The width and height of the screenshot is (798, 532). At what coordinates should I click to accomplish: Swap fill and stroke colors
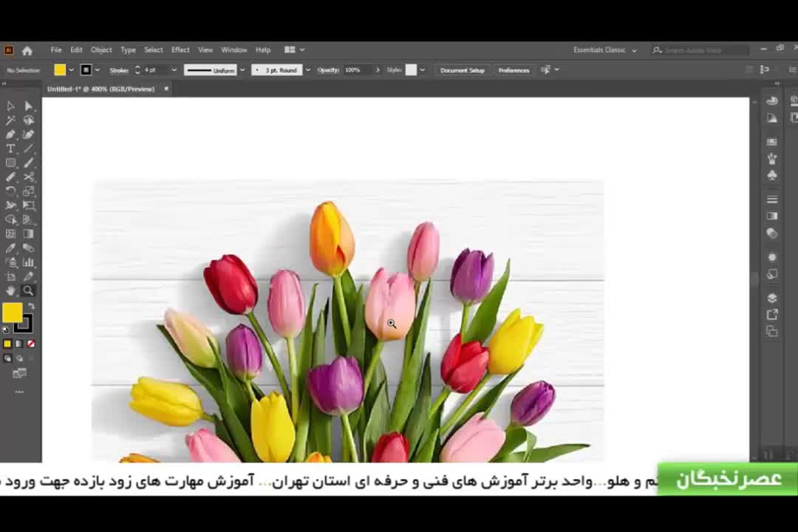31,306
